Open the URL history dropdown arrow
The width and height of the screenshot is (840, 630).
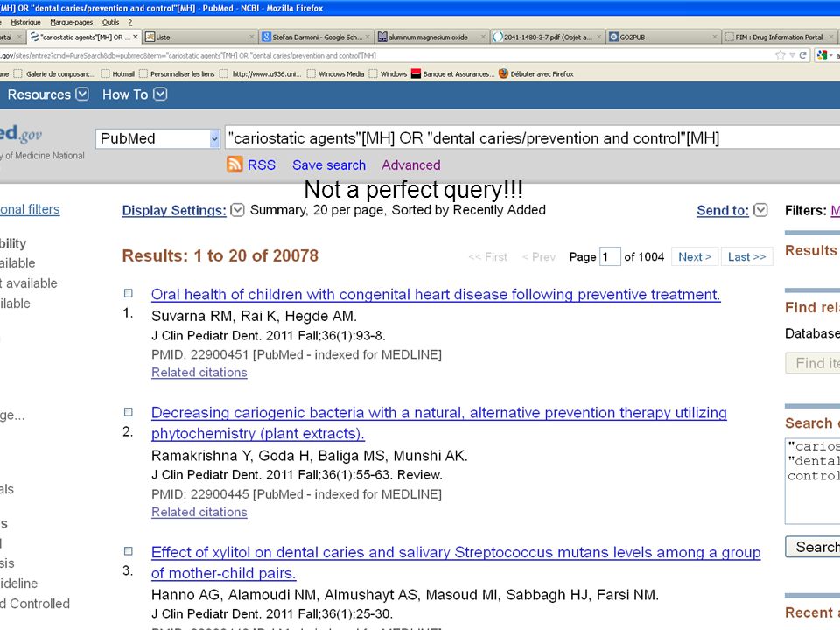pos(792,56)
